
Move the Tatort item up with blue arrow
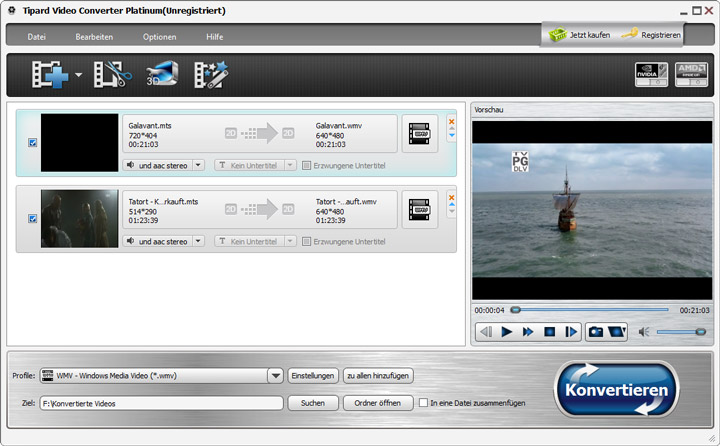tap(452, 204)
